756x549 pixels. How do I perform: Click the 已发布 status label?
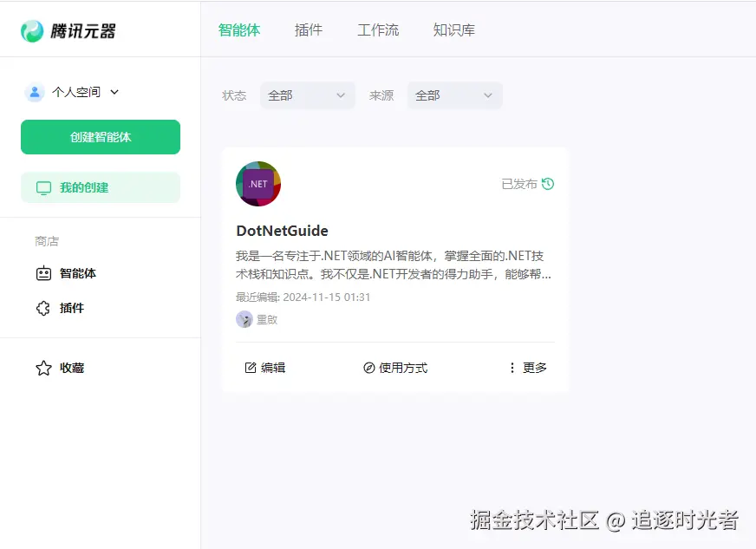coord(519,184)
